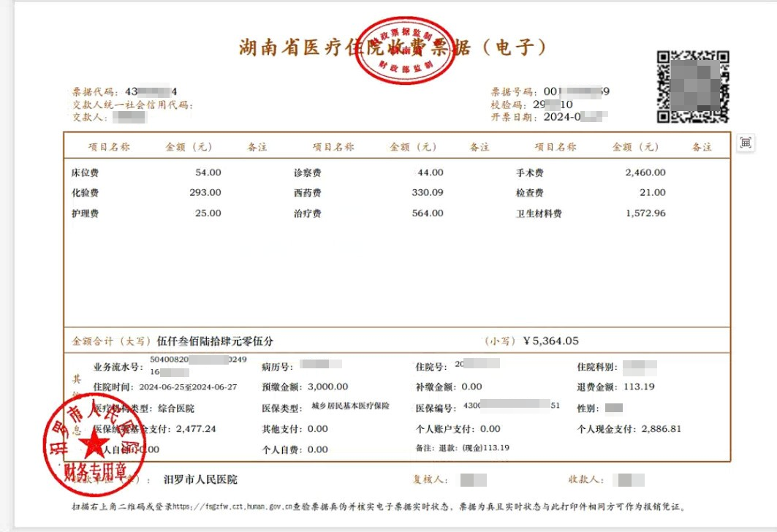Click the hospital name 汨罗市人民医院
This screenshot has width=777, height=532.
point(200,479)
